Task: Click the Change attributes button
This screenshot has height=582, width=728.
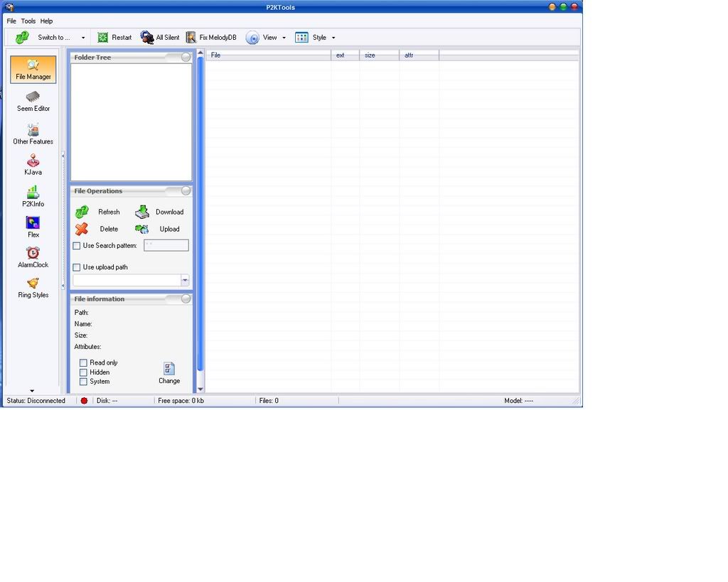Action: click(169, 372)
